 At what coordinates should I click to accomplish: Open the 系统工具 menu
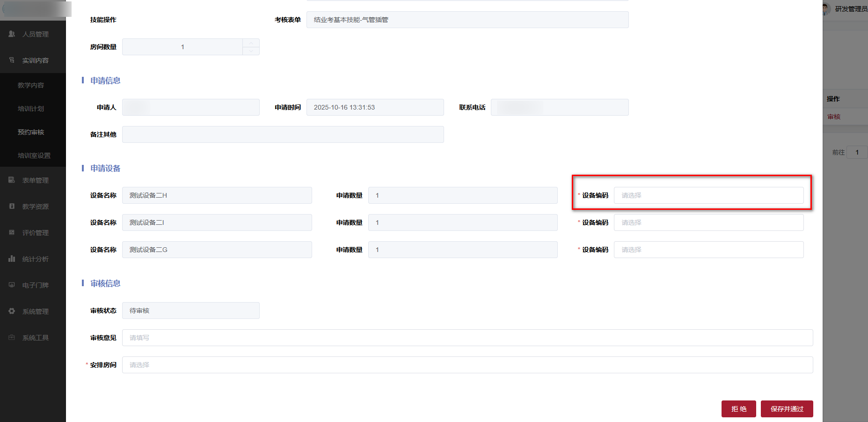pos(33,338)
